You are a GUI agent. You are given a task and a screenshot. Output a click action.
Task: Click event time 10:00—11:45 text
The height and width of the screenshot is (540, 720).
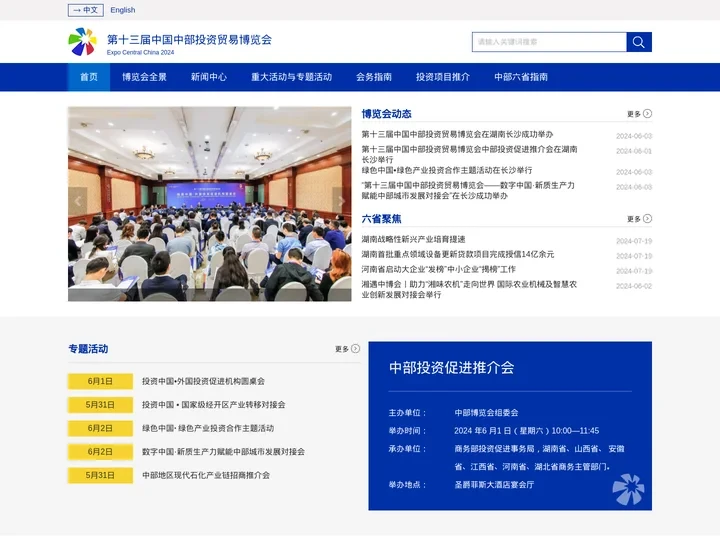click(575, 431)
